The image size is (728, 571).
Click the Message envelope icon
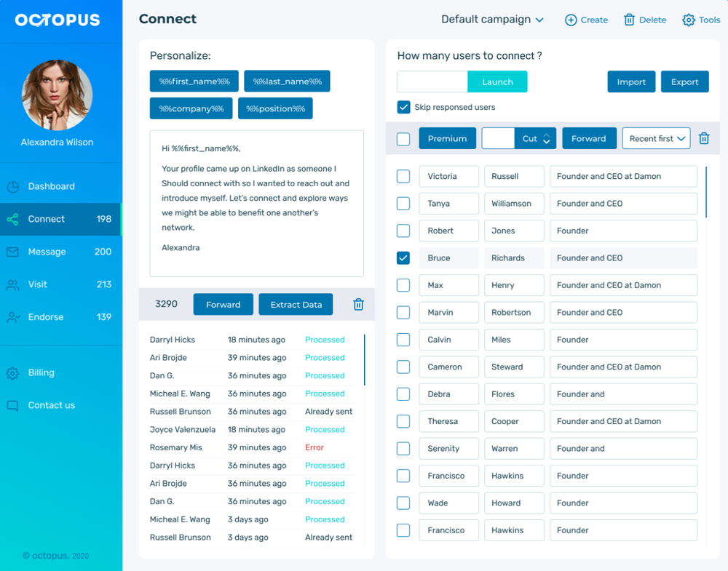point(13,252)
